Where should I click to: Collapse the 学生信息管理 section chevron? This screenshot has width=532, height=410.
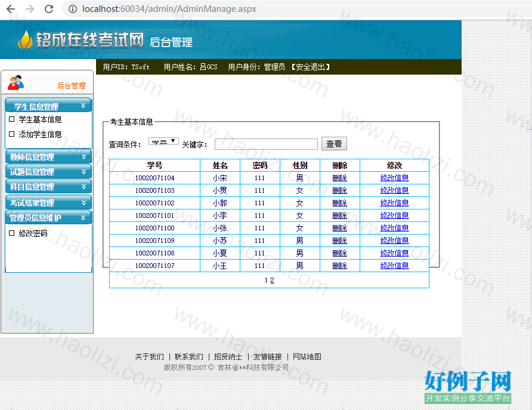[x=83, y=106]
